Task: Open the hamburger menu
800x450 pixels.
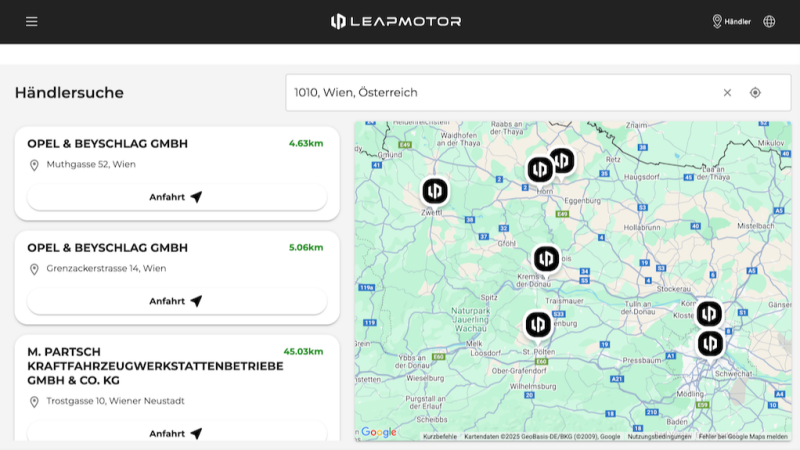Action: coord(32,21)
